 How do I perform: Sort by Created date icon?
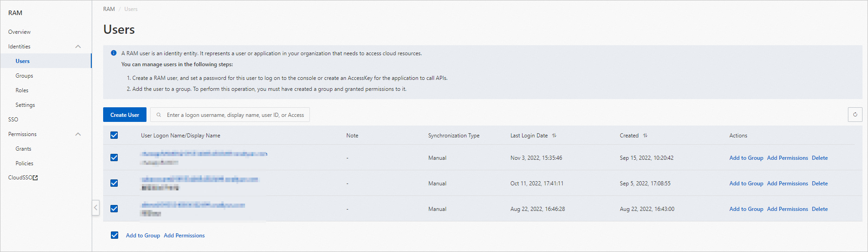pyautogui.click(x=645, y=136)
